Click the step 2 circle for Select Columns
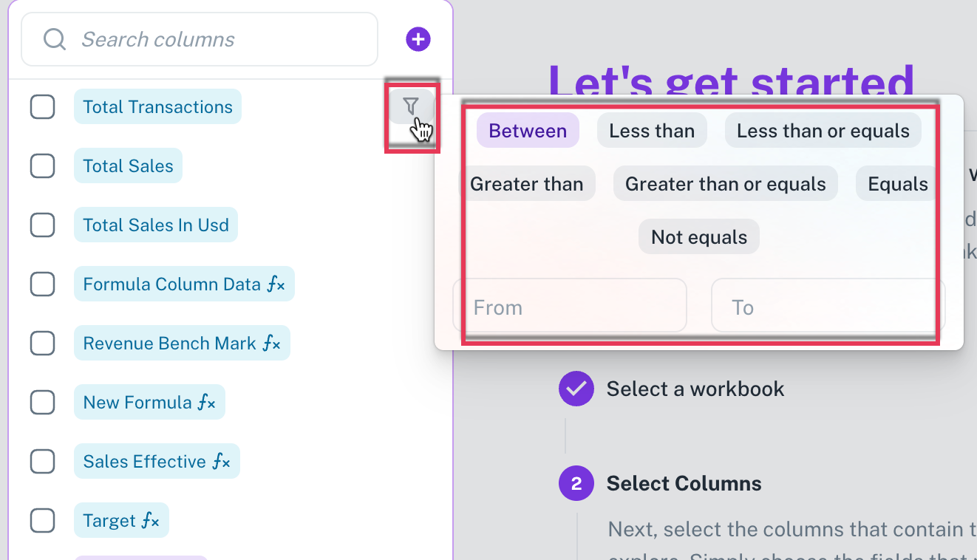Image resolution: width=977 pixels, height=560 pixels. coord(576,484)
